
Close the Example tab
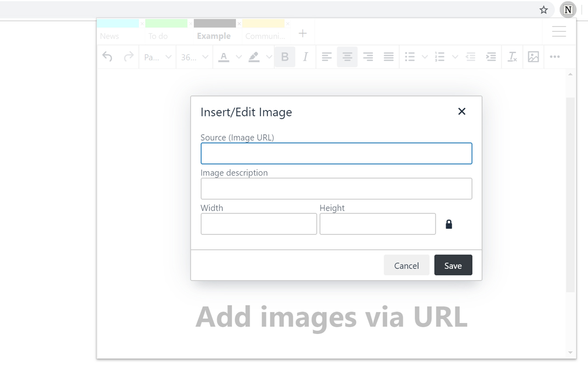[x=239, y=23]
